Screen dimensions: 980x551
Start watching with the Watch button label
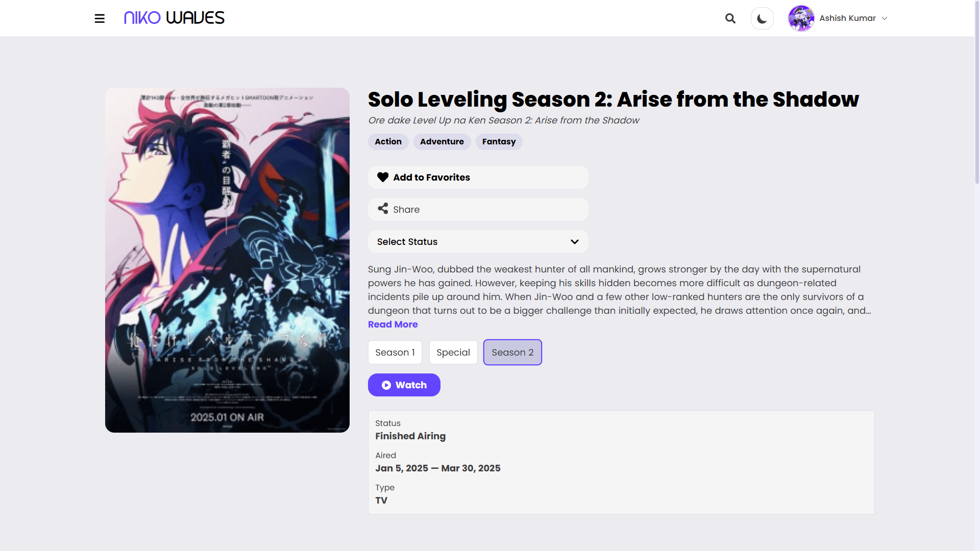(x=411, y=385)
